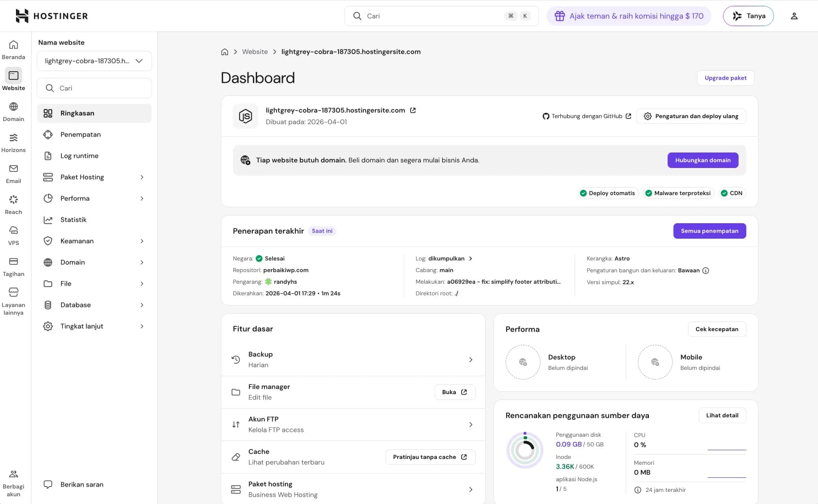Open the Reach icon in sidebar
818x504 pixels.
(14, 205)
